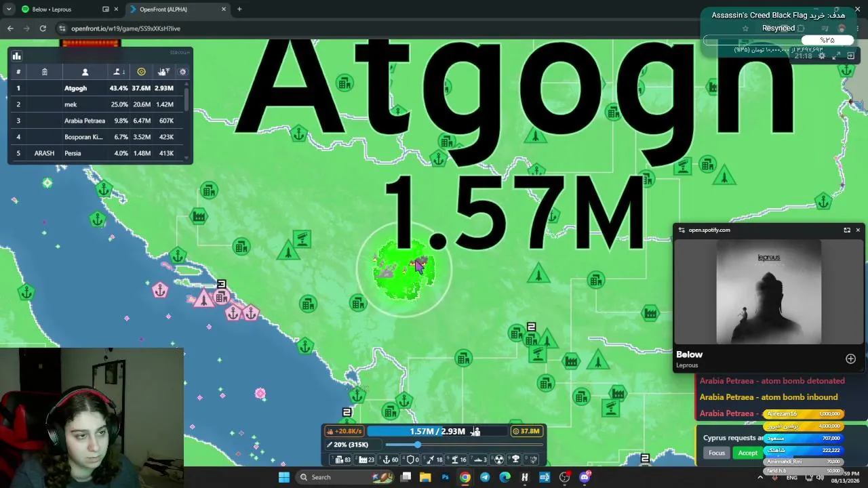868x488 pixels.
Task: Open Telegram from the taskbar
Action: 484,477
